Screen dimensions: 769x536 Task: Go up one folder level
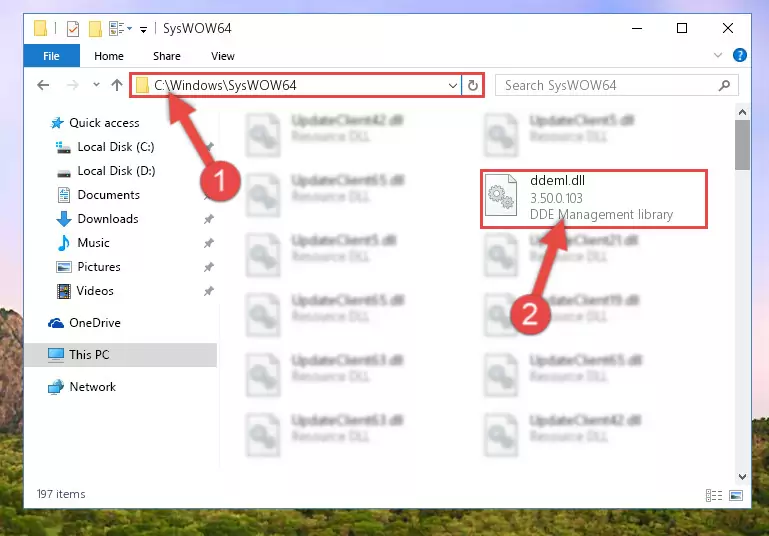pyautogui.click(x=117, y=85)
